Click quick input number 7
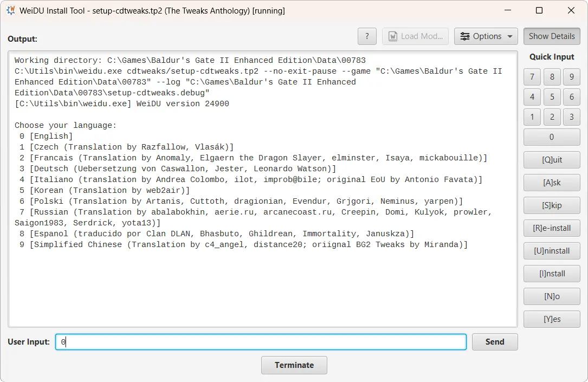The image size is (588, 382). [532, 77]
